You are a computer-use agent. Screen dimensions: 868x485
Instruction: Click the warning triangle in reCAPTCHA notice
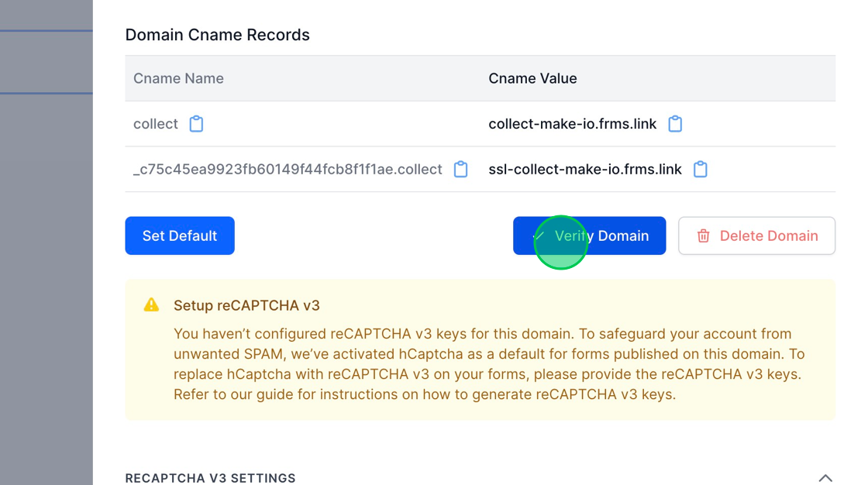coord(152,304)
